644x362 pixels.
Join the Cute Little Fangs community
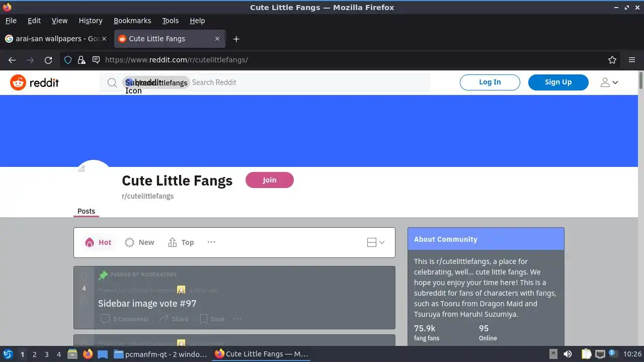[x=270, y=180]
